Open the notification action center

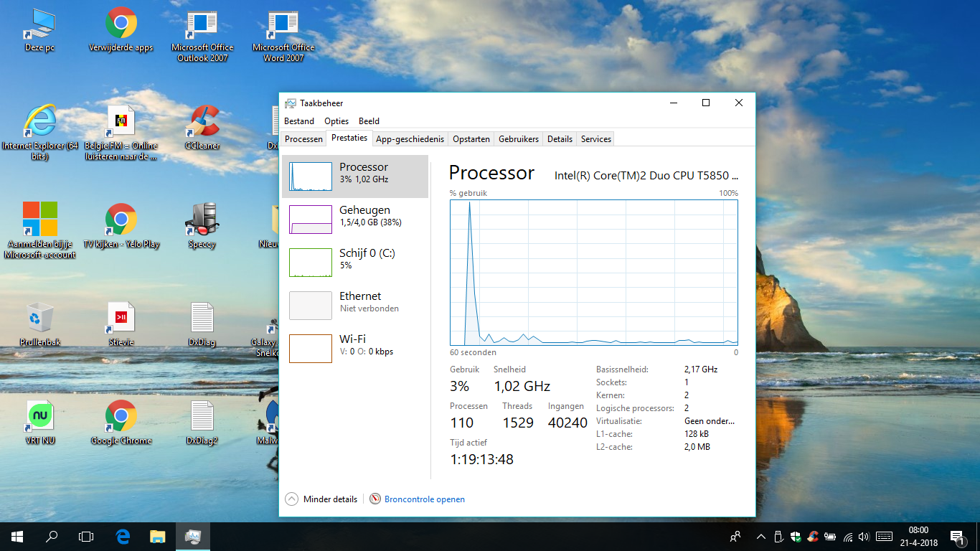957,537
